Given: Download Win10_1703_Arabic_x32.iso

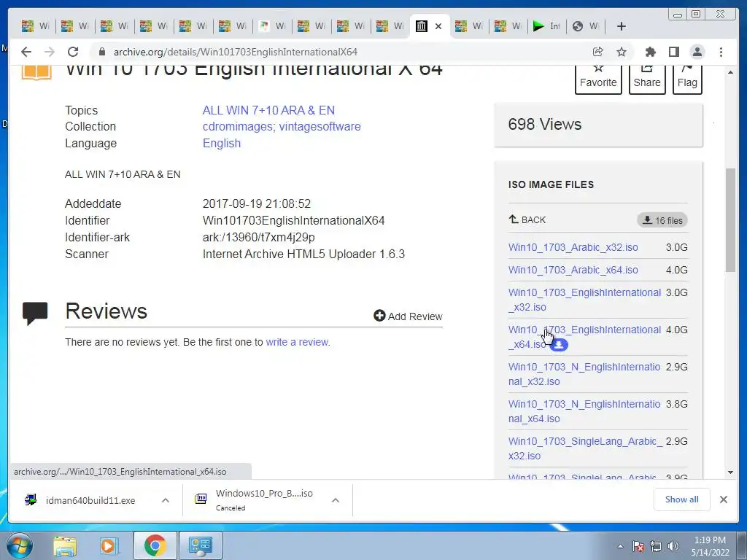Looking at the screenshot, I should (x=573, y=247).
